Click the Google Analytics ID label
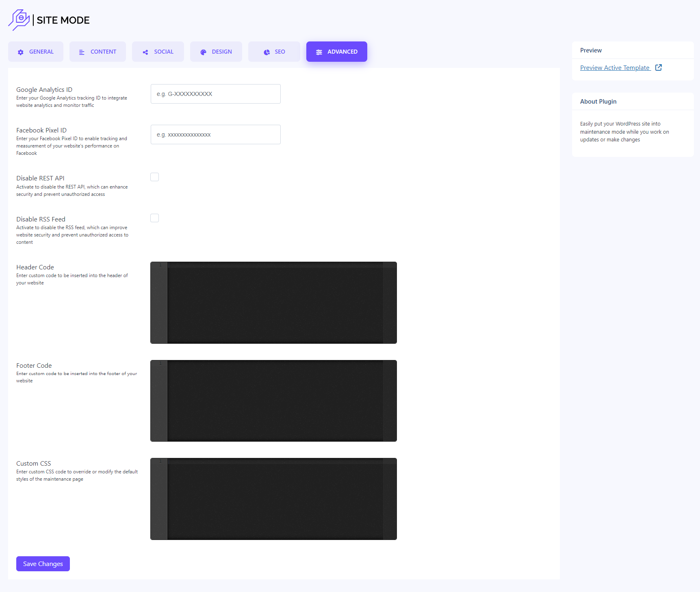 coord(44,89)
